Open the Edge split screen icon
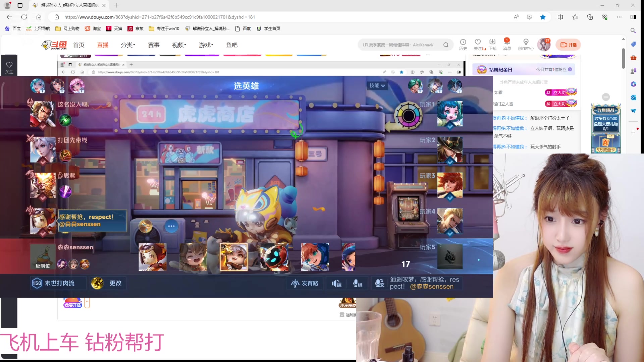The width and height of the screenshot is (644, 362). pos(560,17)
